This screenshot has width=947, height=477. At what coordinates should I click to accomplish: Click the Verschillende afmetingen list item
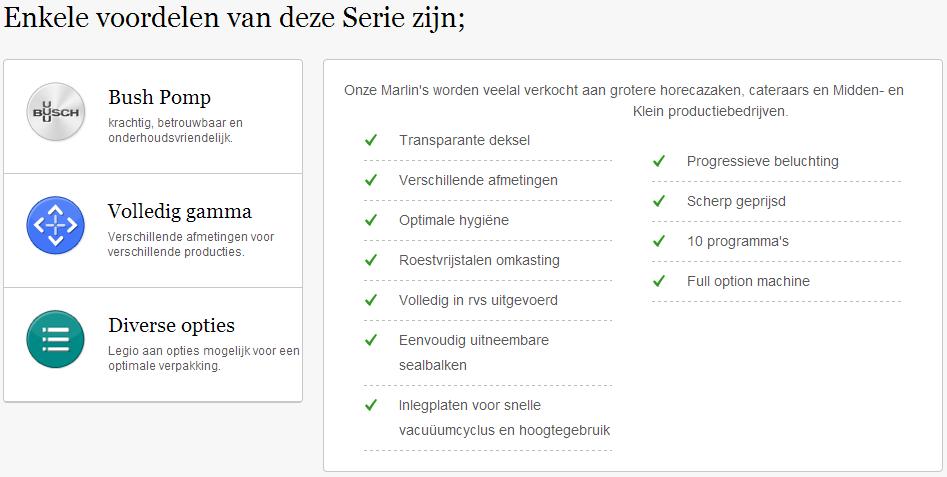coord(478,181)
